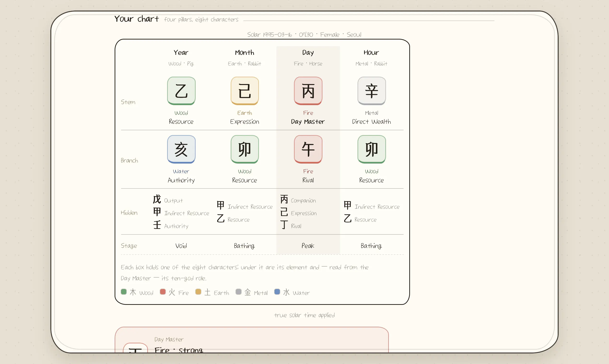
Task: Click the Day branch tile 午
Action: [x=308, y=149]
